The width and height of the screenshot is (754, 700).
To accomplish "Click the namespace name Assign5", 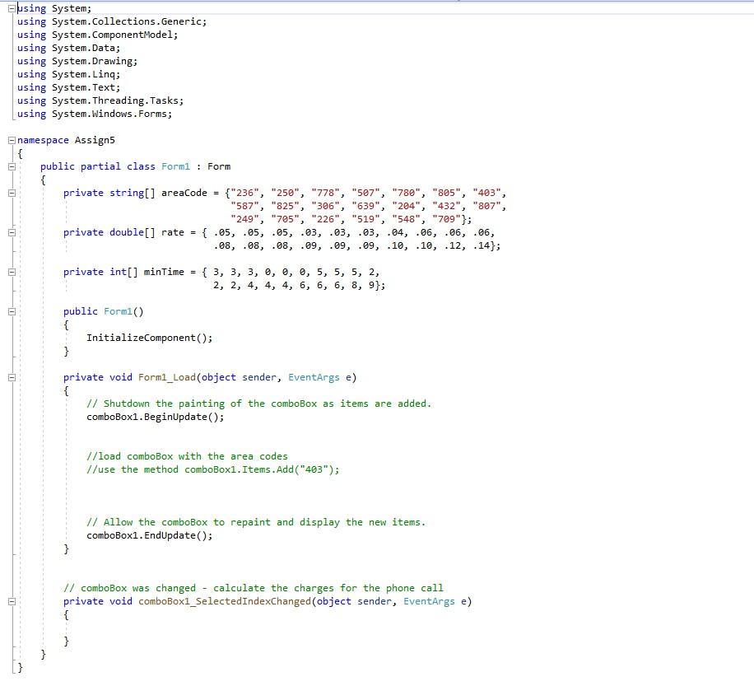I will [x=95, y=141].
